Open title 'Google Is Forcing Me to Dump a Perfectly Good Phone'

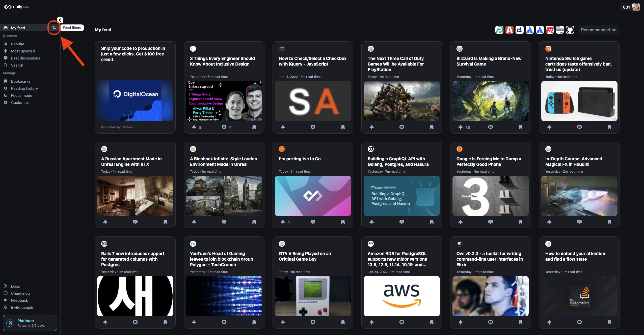[x=489, y=162]
